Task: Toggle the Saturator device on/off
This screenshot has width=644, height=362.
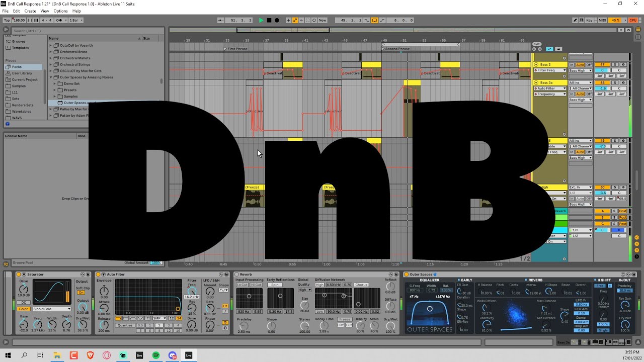Action: (19, 275)
